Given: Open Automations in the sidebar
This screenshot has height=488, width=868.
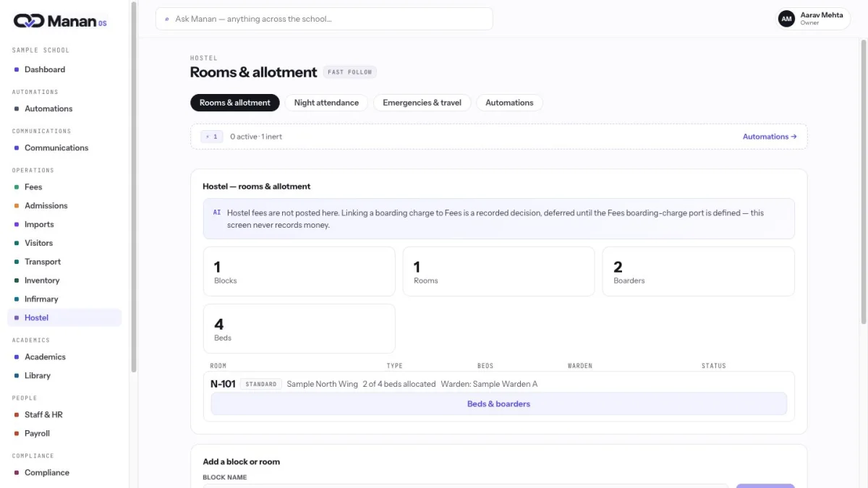Looking at the screenshot, I should pyautogui.click(x=64, y=108).
